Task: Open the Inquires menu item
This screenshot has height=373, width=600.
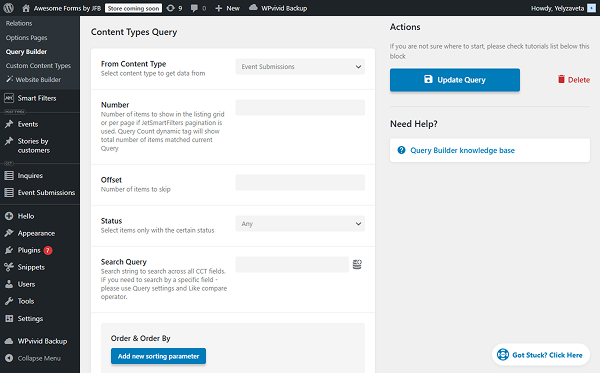Action: (x=30, y=176)
